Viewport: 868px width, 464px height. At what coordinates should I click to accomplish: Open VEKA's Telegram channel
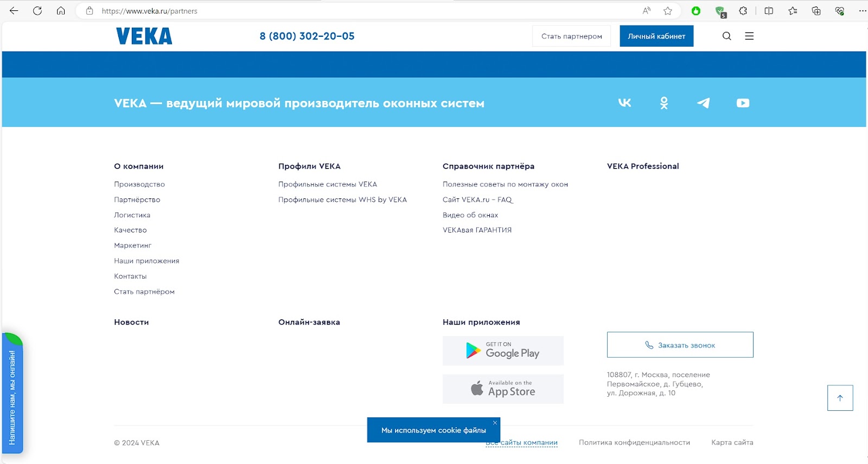[x=704, y=103]
